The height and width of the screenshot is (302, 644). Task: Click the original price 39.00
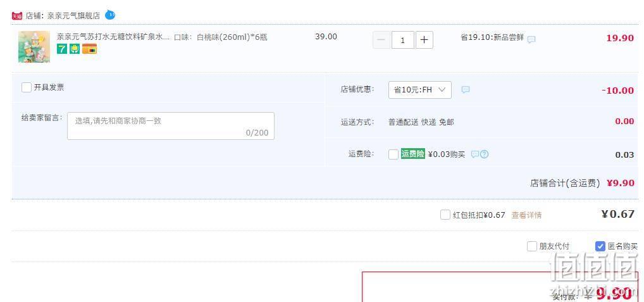coord(326,37)
